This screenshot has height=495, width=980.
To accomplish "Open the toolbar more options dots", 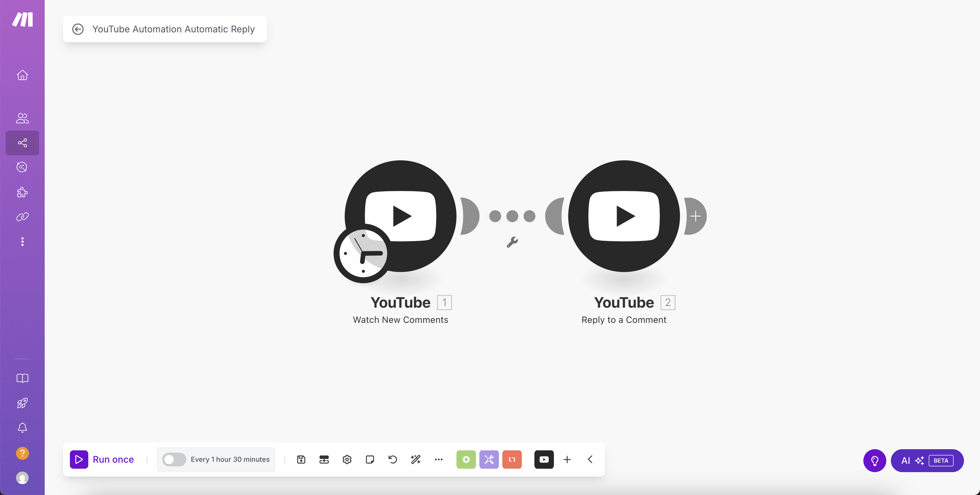I will click(439, 459).
